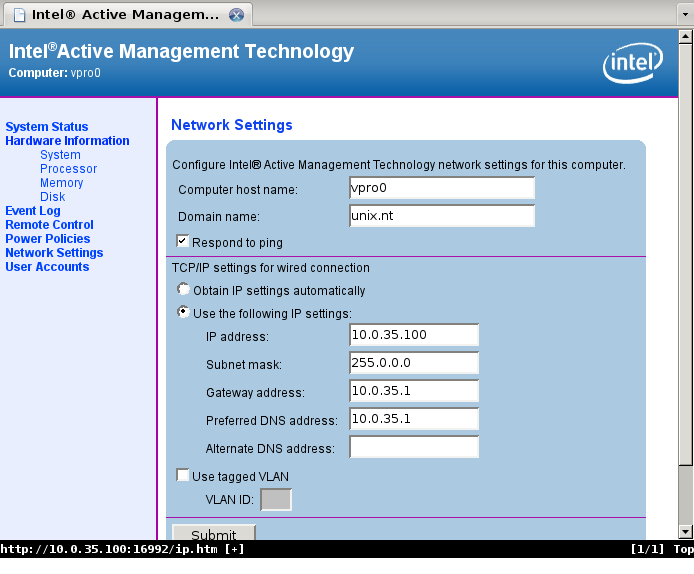Image resolution: width=694 pixels, height=574 pixels.
Task: Click the 'Computer: vpro0' header text
Action: click(54, 73)
